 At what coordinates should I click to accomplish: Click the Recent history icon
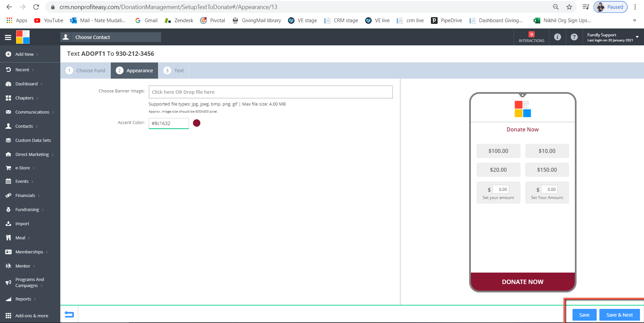coord(8,70)
